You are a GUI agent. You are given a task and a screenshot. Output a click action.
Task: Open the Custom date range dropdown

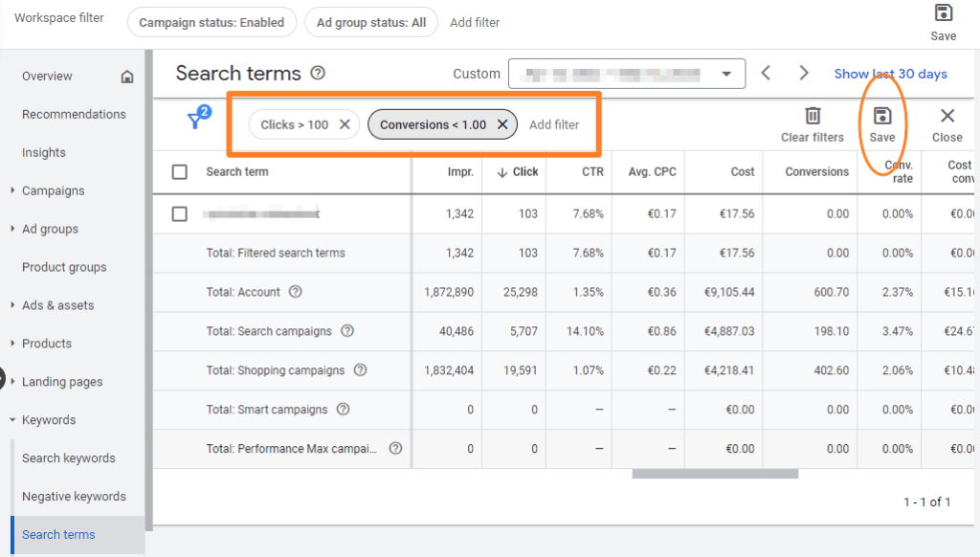click(626, 74)
